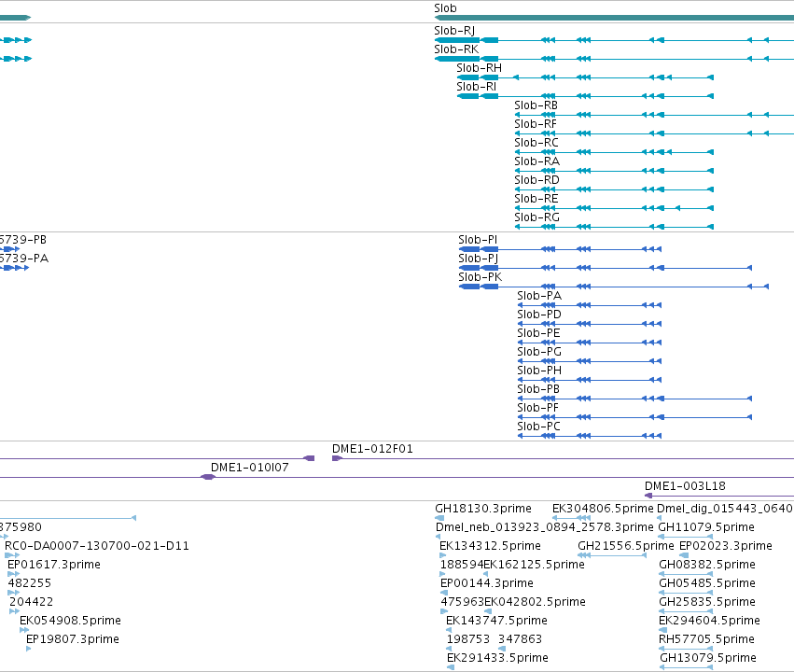
Task: Select the Slob-PC protein label
Action: click(x=538, y=427)
